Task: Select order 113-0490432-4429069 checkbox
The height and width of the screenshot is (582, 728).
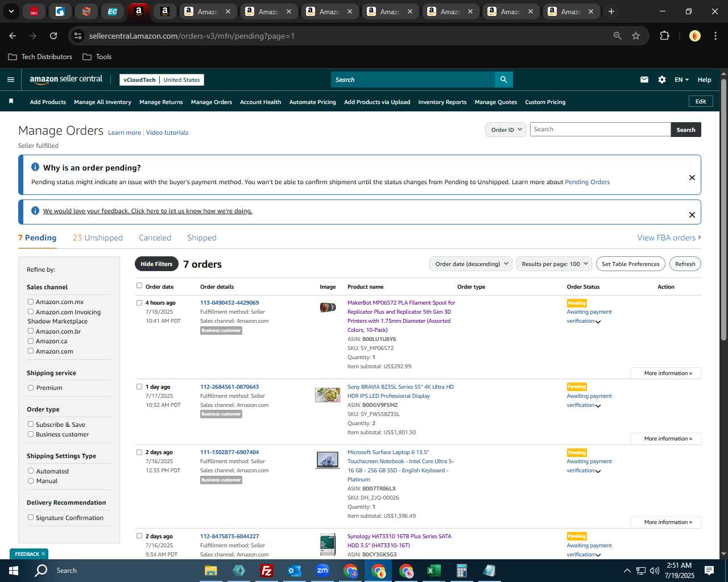Action: click(x=139, y=303)
